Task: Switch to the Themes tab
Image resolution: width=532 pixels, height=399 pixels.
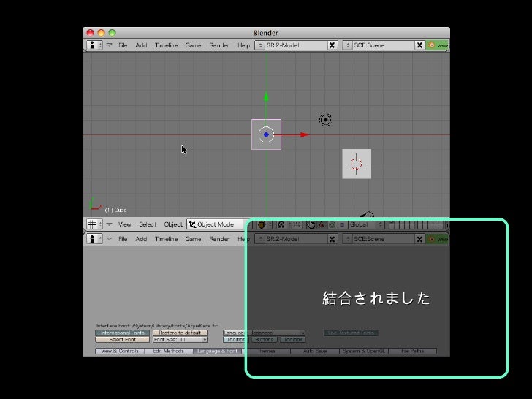Action: [x=266, y=351]
